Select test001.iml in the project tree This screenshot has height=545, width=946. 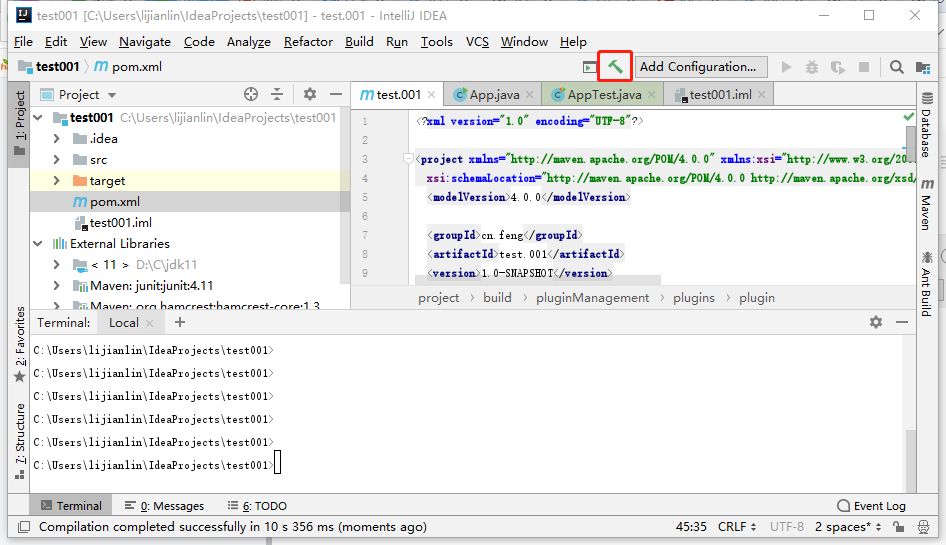click(189, 223)
